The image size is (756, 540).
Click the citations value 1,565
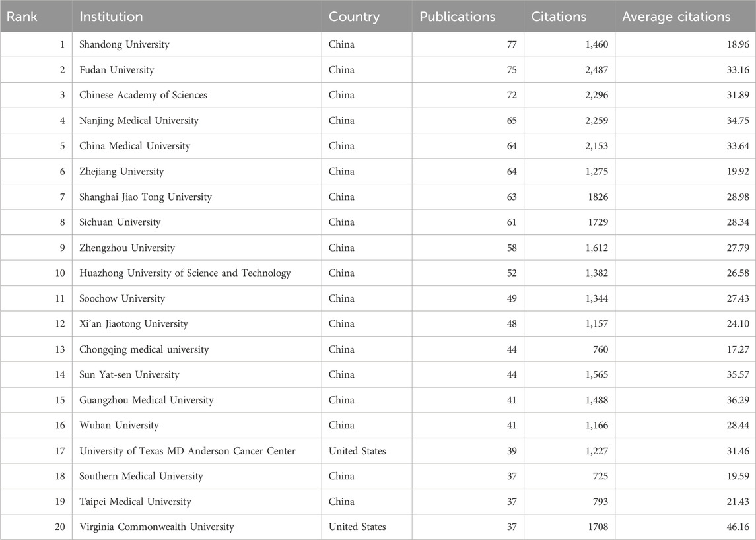[x=597, y=374]
